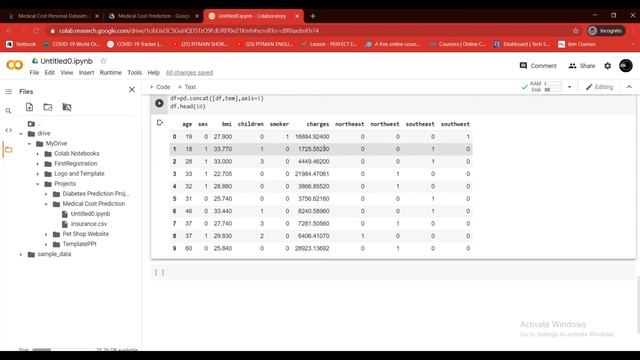Click cell value 16884.92400
The image size is (640, 360).
(312, 137)
